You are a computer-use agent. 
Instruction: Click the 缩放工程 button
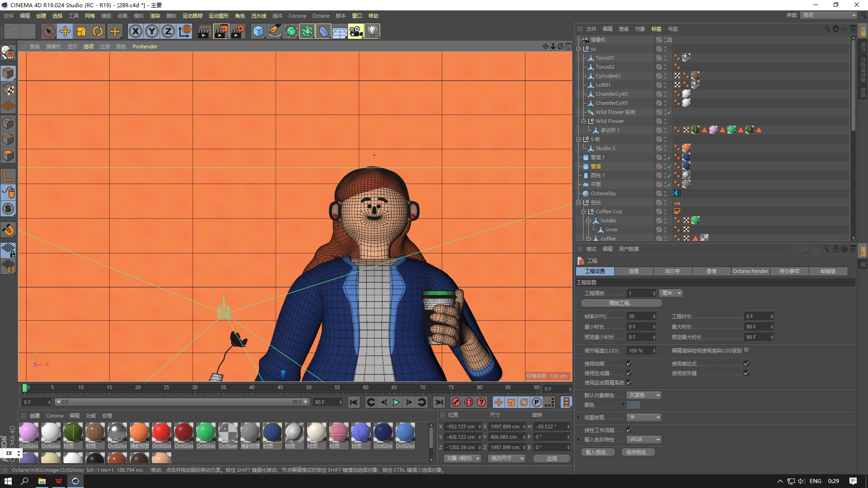[x=621, y=303]
